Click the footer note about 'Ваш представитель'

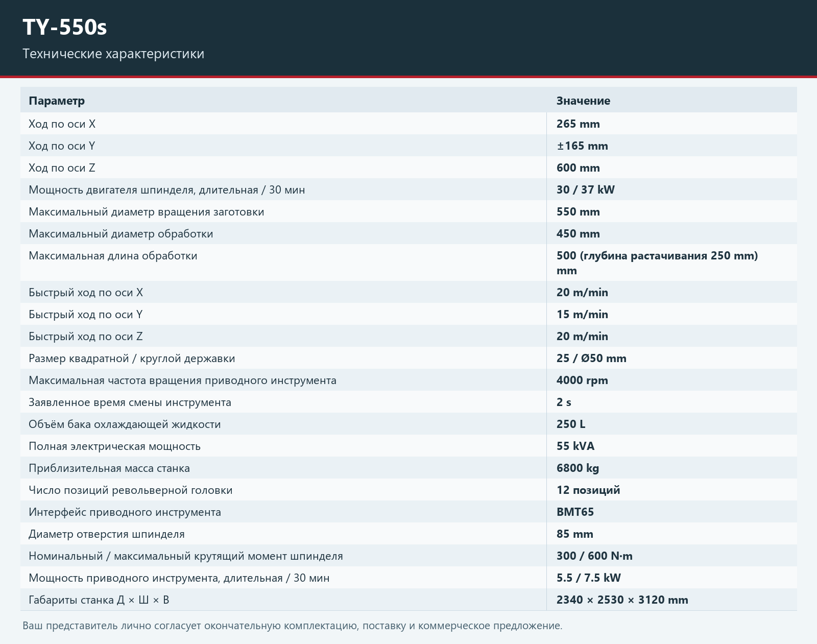click(x=292, y=626)
